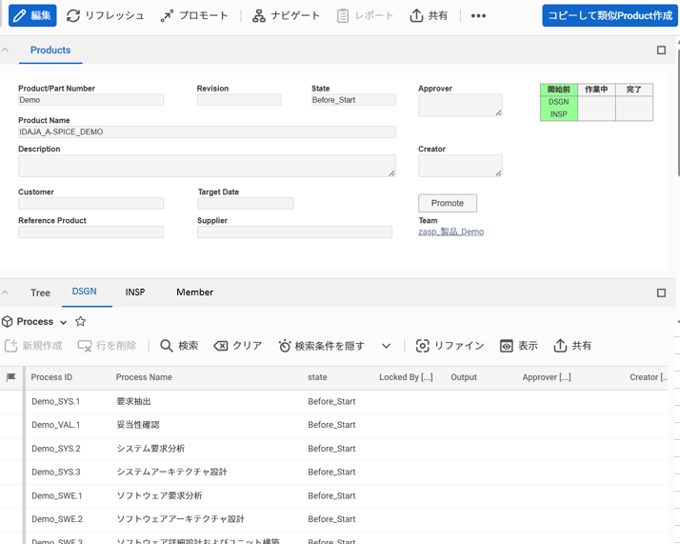The width and height of the screenshot is (680, 544).
Task: Click the 完了 status column header
Action: (634, 89)
